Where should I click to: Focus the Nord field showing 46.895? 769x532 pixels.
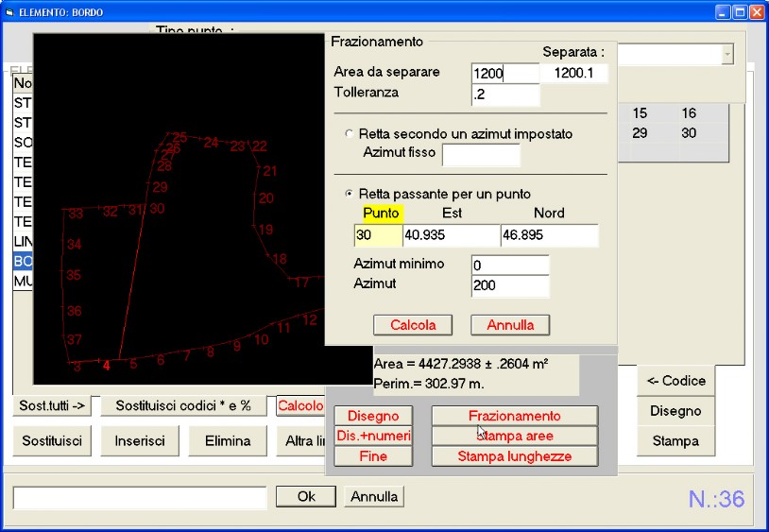[x=549, y=235]
